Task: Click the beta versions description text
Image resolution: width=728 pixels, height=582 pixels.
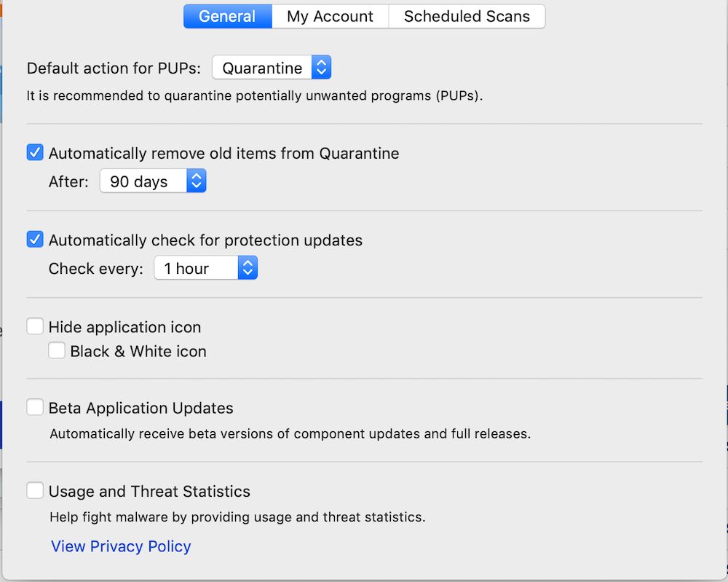Action: point(290,434)
